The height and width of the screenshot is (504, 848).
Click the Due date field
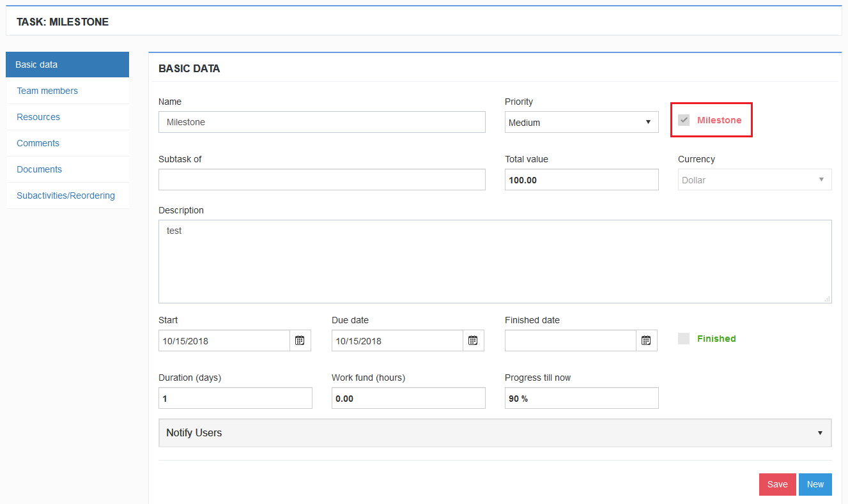coord(397,340)
